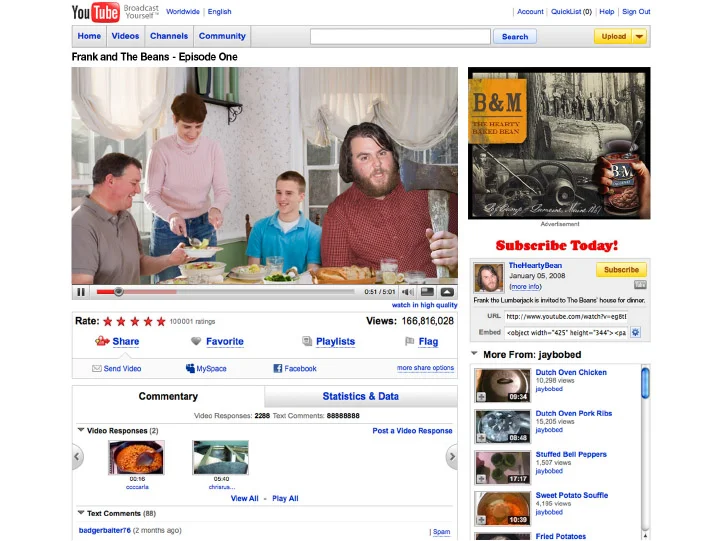Image resolution: width=721 pixels, height=541 pixels.
Task: Click the Sign Out link
Action: [x=636, y=11]
